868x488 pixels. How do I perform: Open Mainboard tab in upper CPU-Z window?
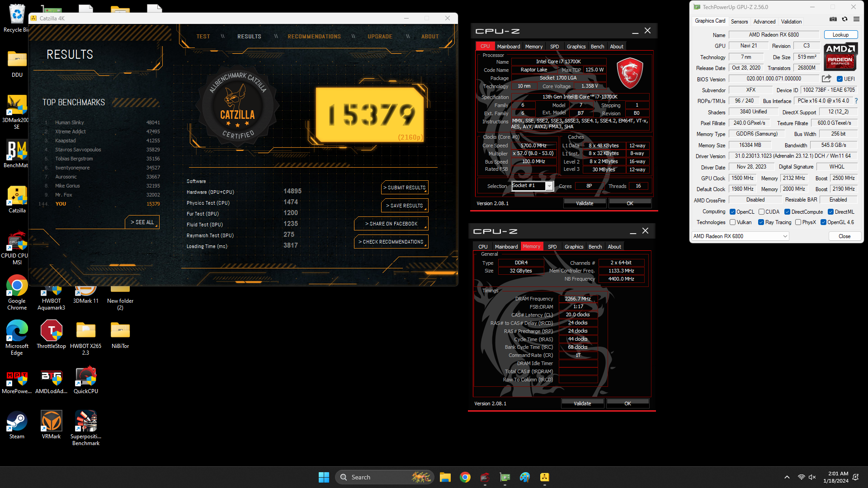[509, 47]
